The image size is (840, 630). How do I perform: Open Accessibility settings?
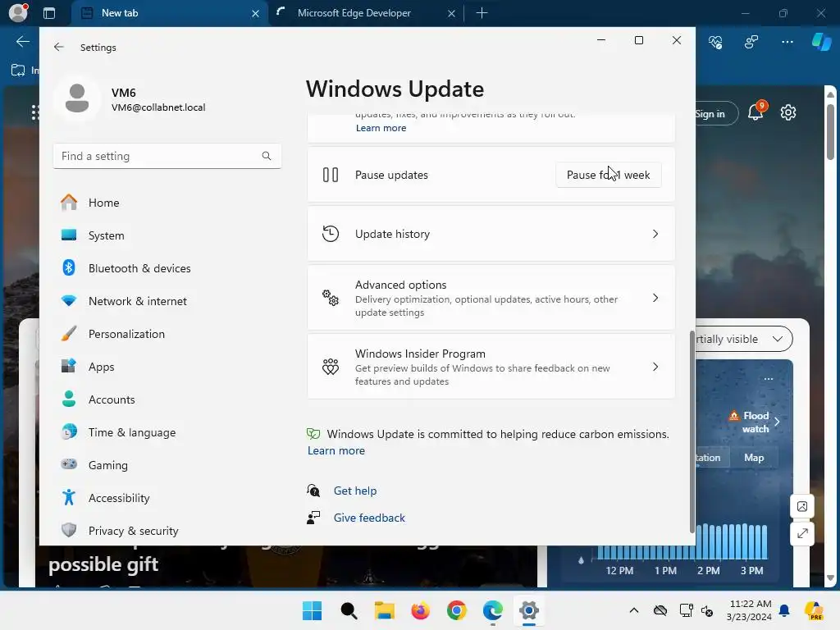click(x=119, y=498)
